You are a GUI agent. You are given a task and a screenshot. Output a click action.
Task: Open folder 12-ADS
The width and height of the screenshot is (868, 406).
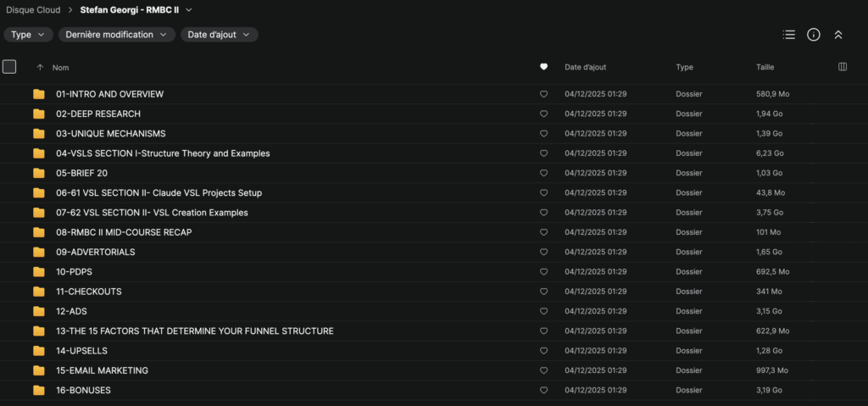tap(71, 311)
